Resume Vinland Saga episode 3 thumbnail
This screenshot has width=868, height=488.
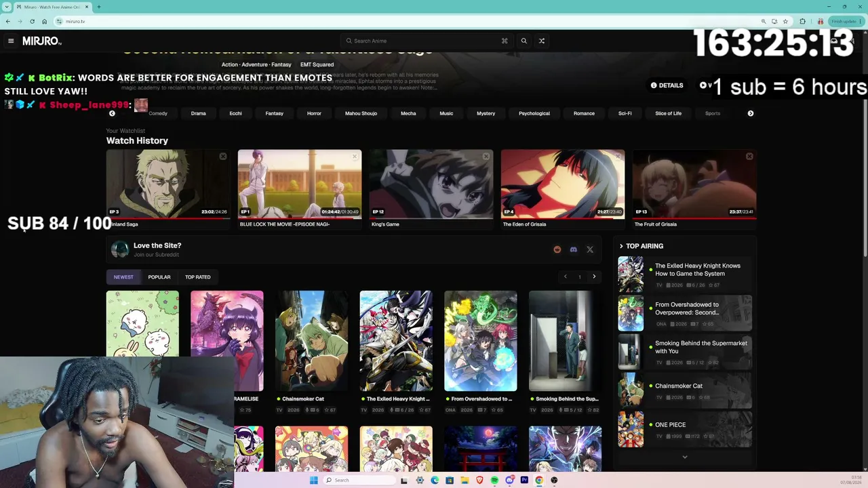tap(168, 184)
